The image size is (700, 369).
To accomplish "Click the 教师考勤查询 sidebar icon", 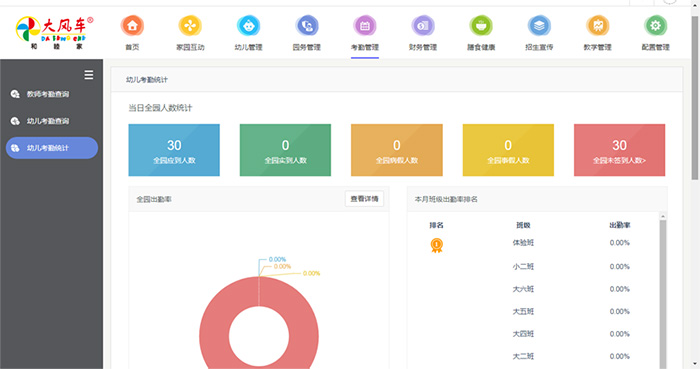I will point(15,94).
